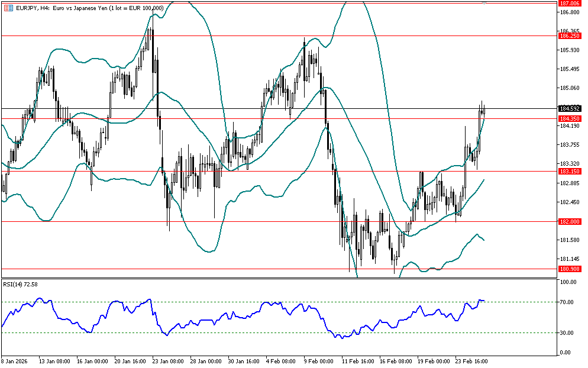The image size is (588, 368).
Task: Click the RSI(14) 72.58 indicator label
Action: pos(21,285)
